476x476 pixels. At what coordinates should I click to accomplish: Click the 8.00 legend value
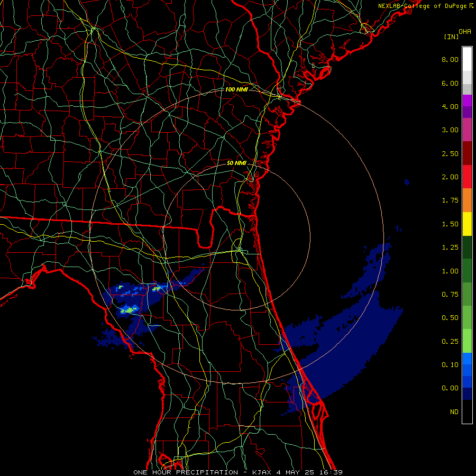click(x=450, y=59)
